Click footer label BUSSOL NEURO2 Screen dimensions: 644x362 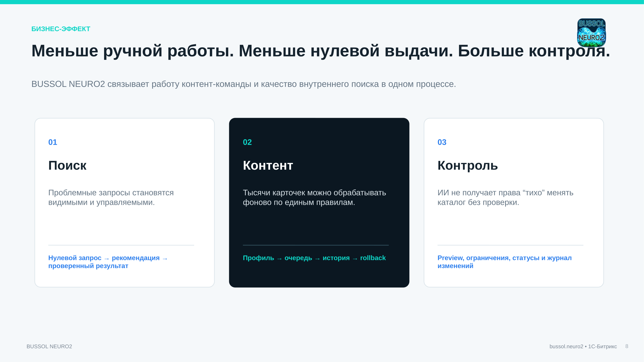49,347
